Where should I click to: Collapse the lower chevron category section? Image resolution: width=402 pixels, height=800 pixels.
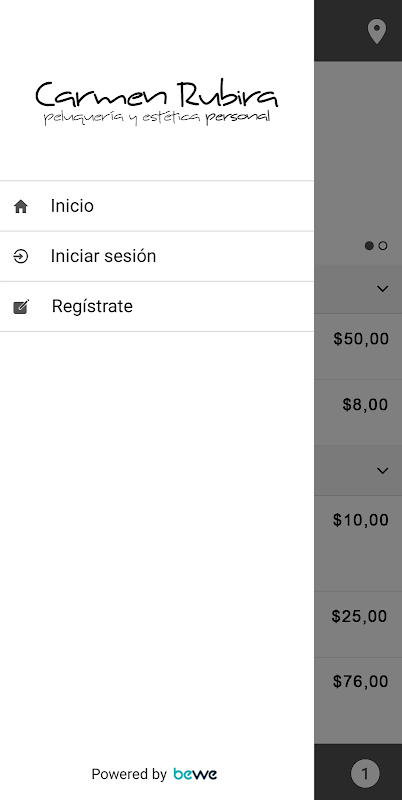tap(383, 470)
